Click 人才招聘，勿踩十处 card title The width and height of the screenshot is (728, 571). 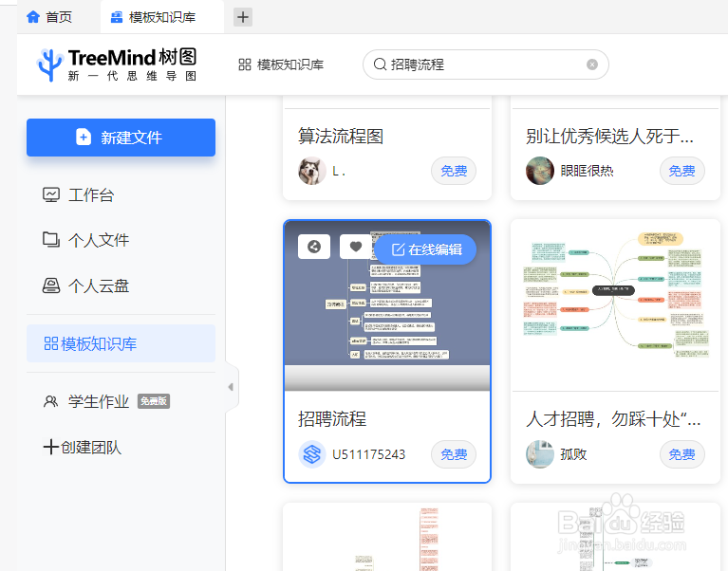(613, 419)
